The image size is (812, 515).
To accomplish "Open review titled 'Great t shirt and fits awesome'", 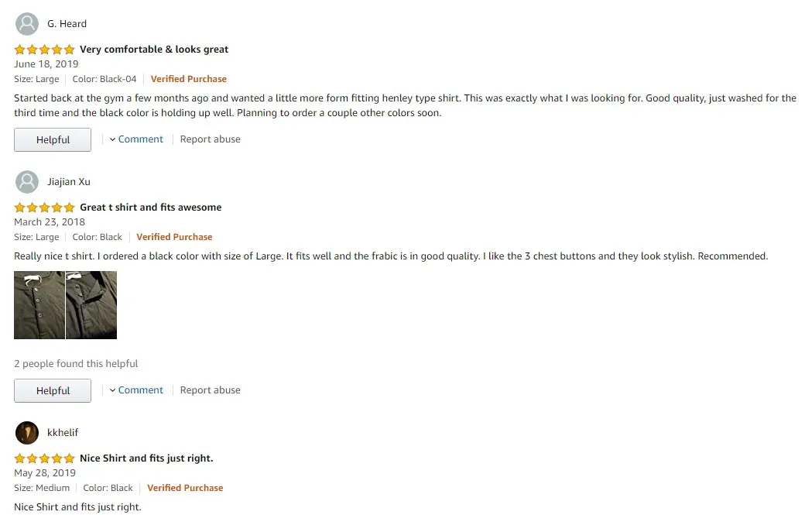I will (151, 208).
